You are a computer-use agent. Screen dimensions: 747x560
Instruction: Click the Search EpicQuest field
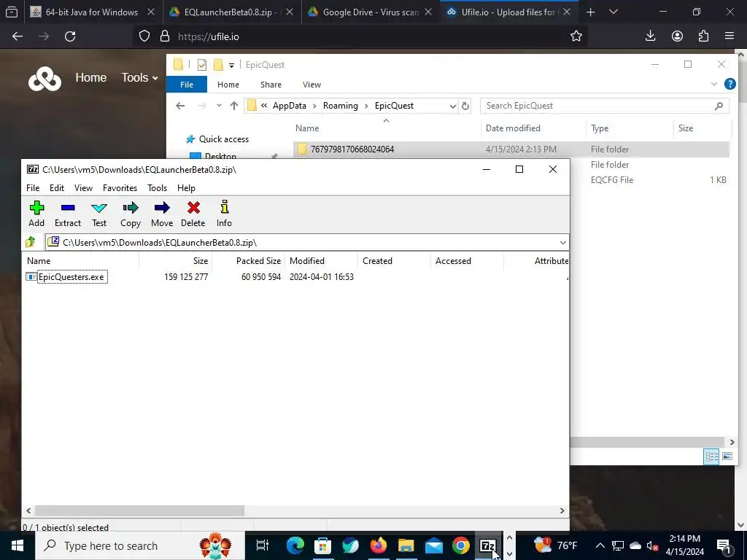604,106
